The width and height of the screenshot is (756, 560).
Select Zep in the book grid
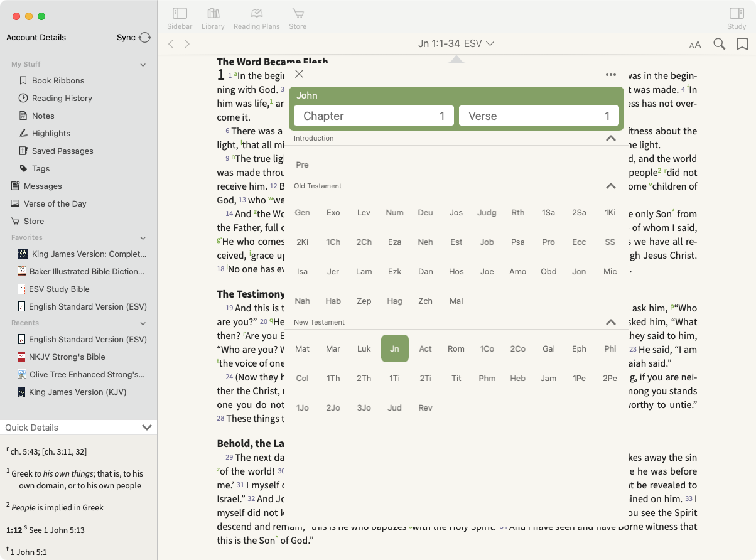click(364, 301)
